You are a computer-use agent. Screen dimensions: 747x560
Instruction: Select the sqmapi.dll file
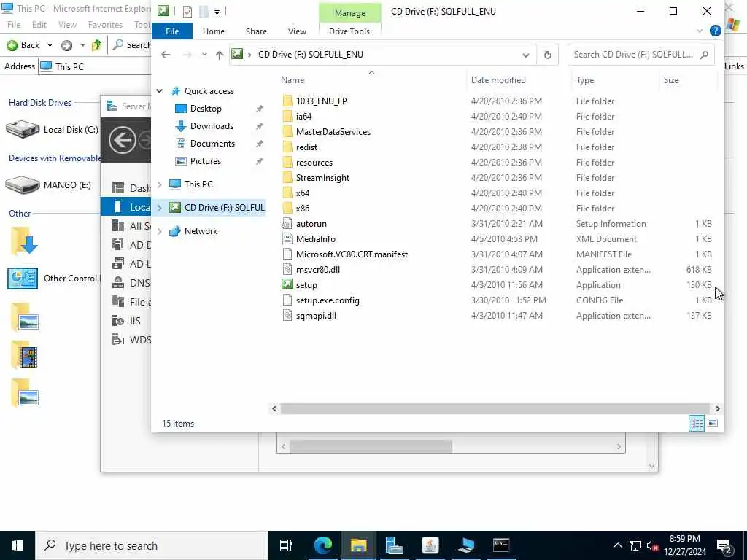[316, 315]
